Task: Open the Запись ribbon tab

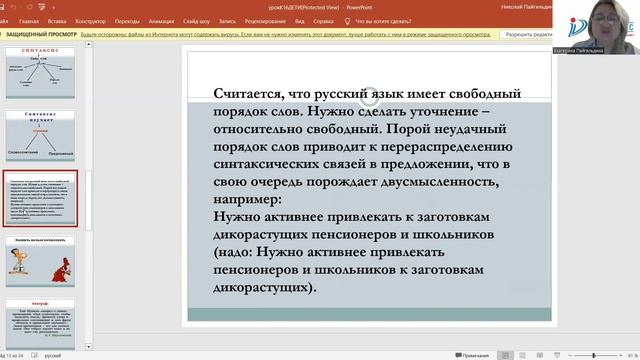Action: click(227, 21)
